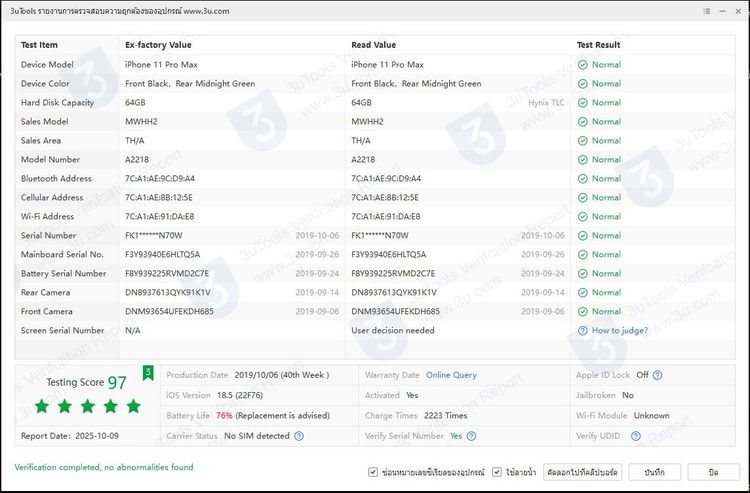
Task: Click the read value model number 'A2218'
Action: [363, 160]
